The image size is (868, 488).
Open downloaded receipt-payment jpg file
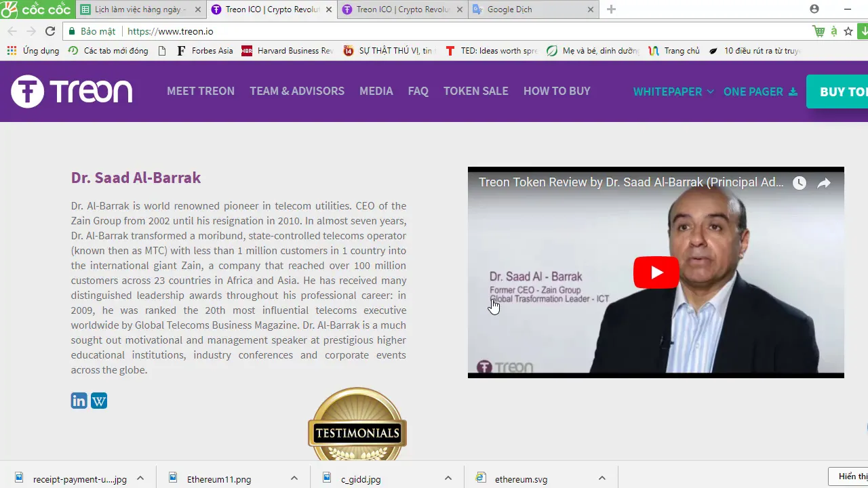click(x=71, y=479)
